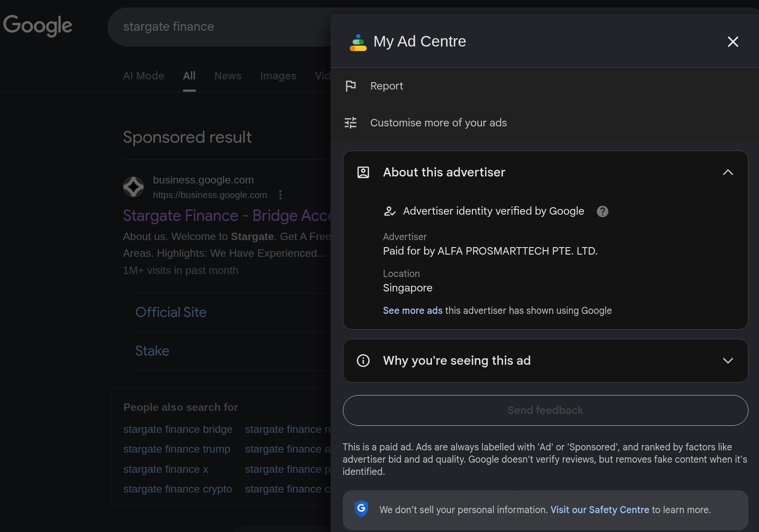759x532 pixels.
Task: Select the AI Mode tab
Action: pyautogui.click(x=144, y=76)
